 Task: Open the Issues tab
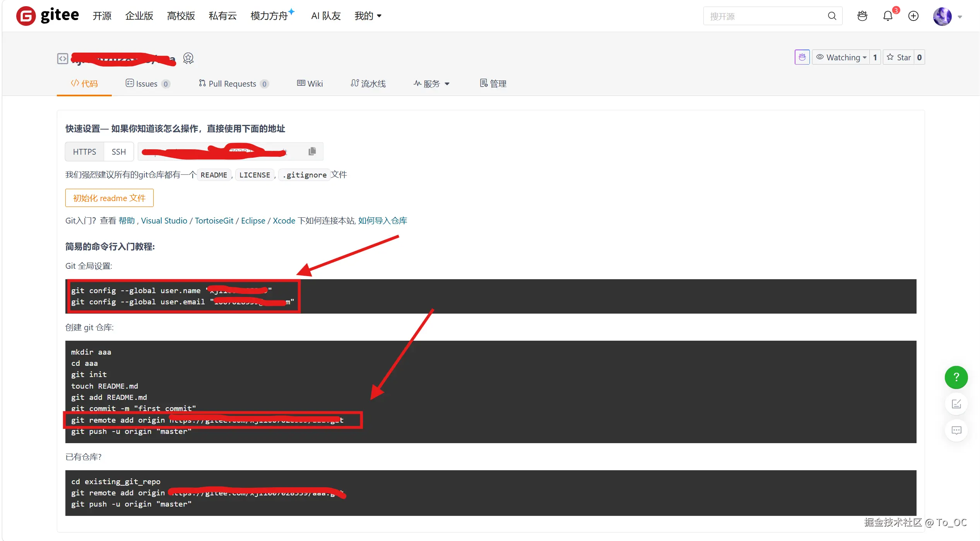click(x=148, y=84)
